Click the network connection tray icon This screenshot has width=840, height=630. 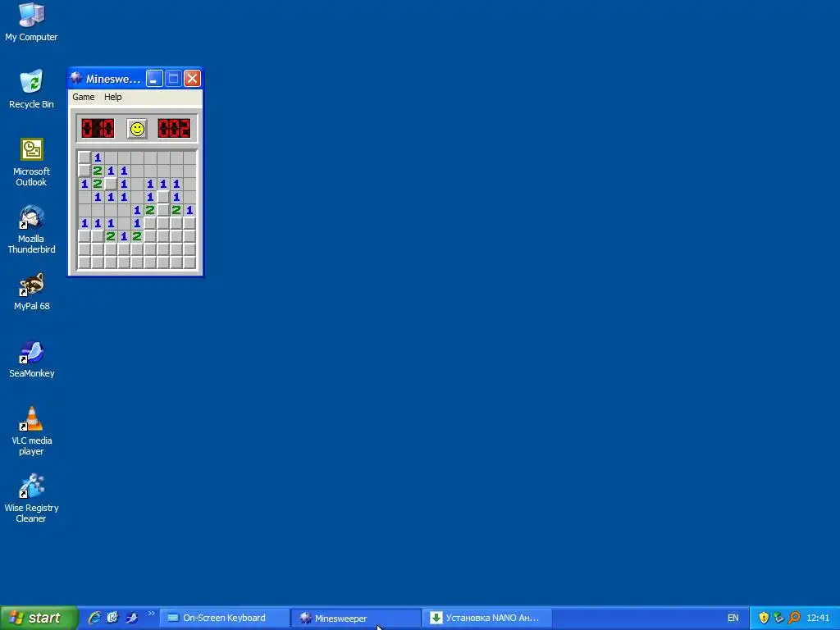click(x=779, y=618)
